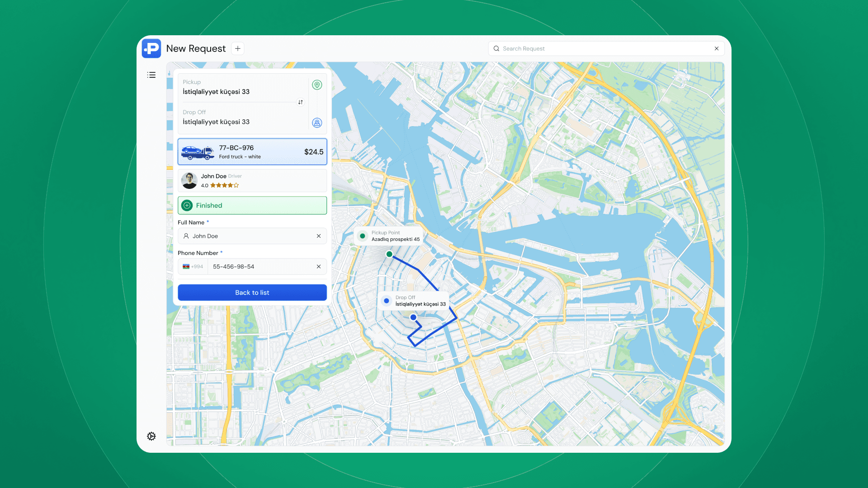Open the +994 country code selector

(195, 266)
